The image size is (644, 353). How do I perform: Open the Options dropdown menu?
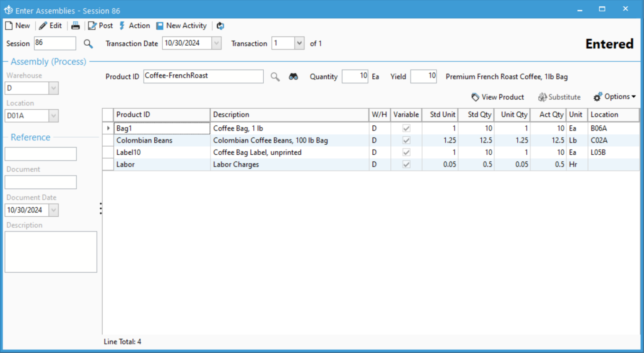(614, 96)
